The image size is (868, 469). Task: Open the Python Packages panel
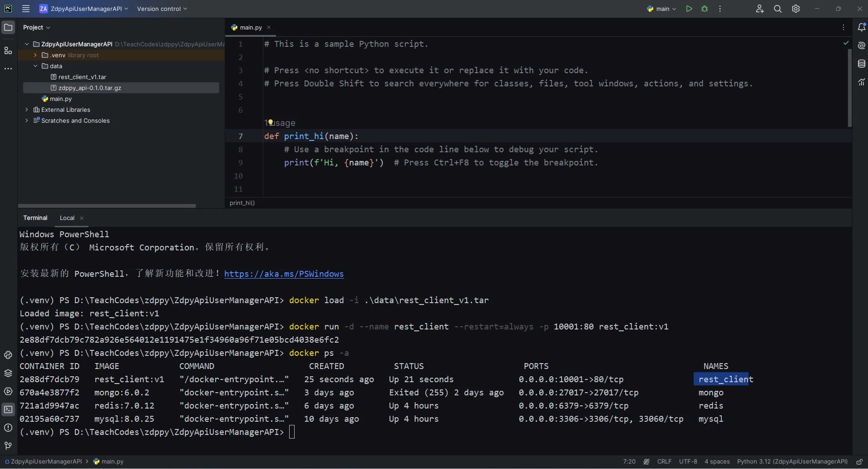7,374
